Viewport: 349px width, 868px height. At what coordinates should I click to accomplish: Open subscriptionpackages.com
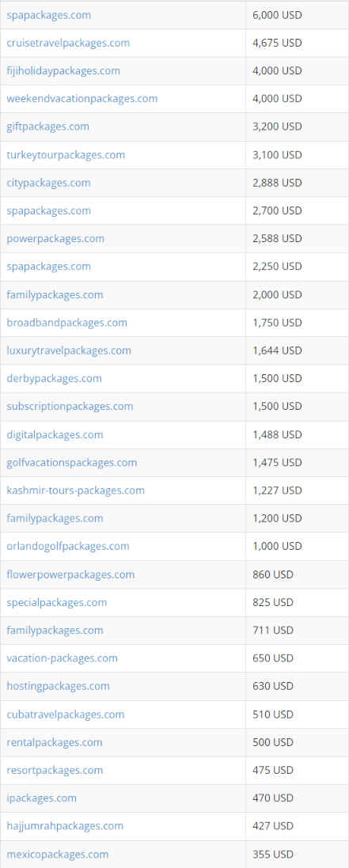70,407
